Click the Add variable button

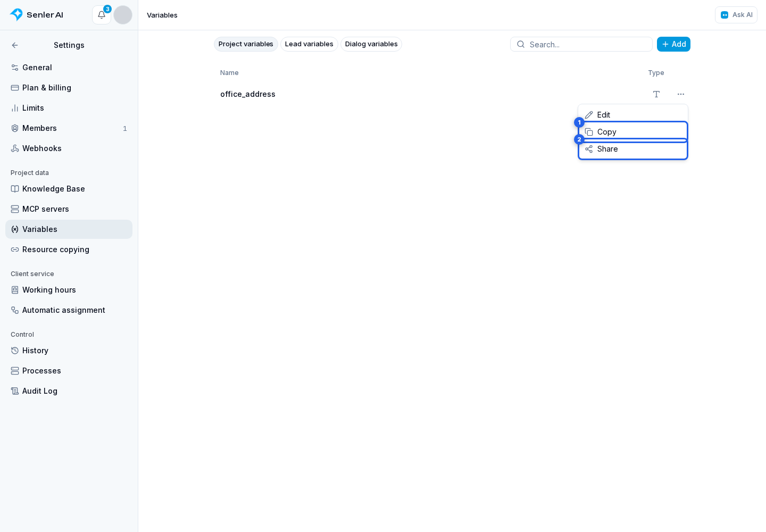[x=673, y=44]
